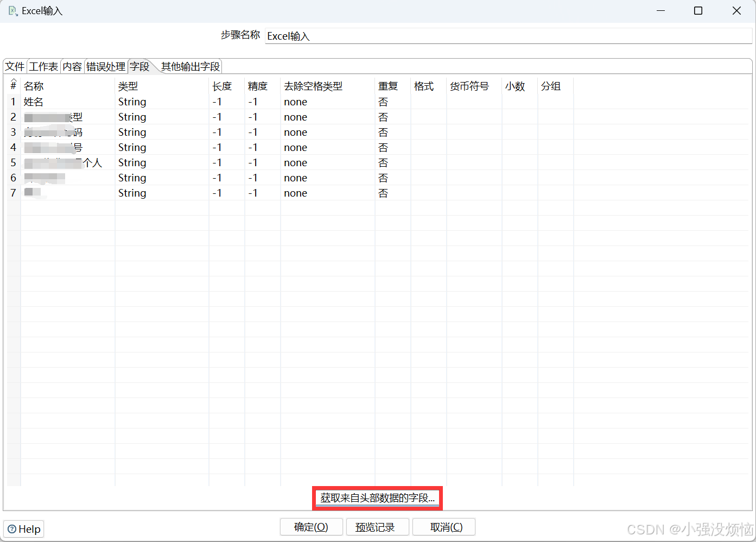
Task: Click the active 字段 tab
Action: (x=139, y=66)
